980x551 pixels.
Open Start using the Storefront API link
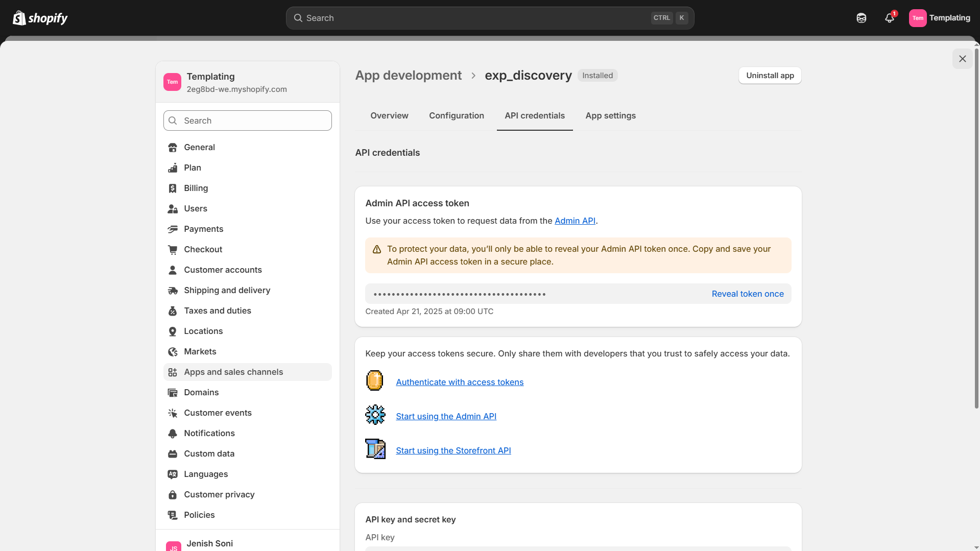pyautogui.click(x=453, y=451)
